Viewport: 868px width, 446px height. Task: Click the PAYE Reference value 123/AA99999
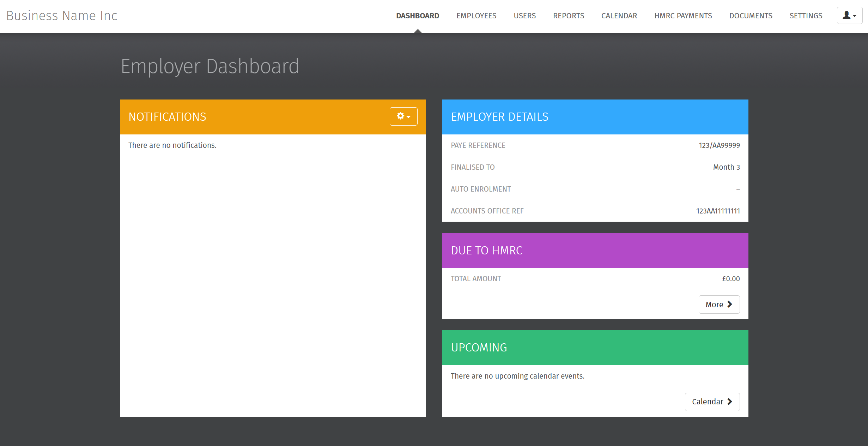[719, 145]
